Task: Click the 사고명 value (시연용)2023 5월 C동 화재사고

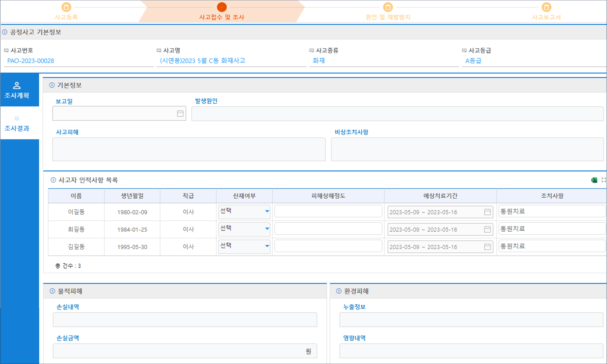Action: (x=203, y=61)
